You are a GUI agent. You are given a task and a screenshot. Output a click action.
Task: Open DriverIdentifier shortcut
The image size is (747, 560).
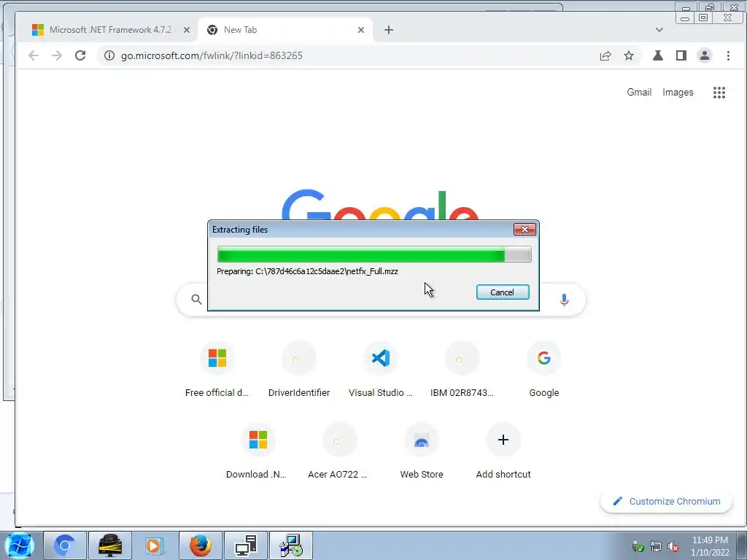[299, 370]
